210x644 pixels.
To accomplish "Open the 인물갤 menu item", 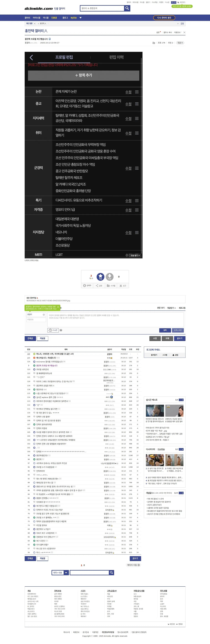I will pos(54,18).
